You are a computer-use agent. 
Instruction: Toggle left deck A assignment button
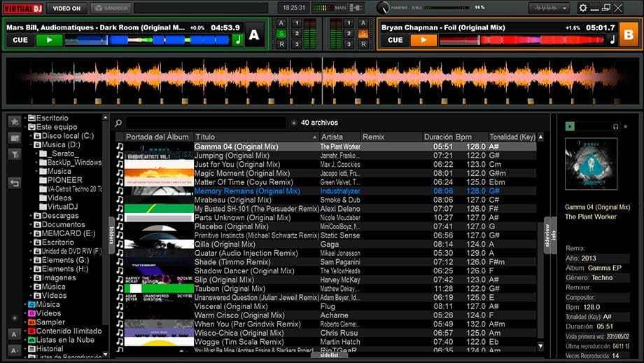click(281, 23)
